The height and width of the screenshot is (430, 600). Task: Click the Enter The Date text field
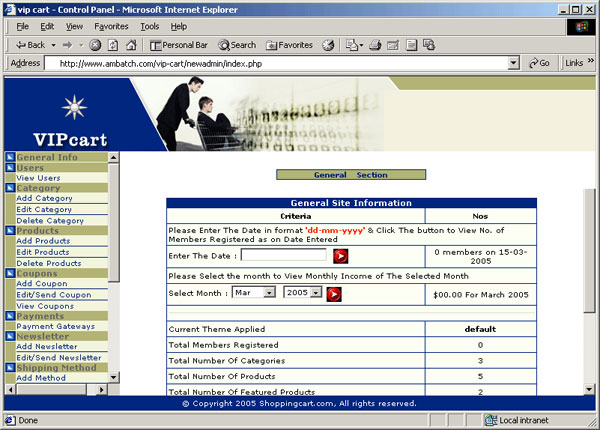pos(283,256)
